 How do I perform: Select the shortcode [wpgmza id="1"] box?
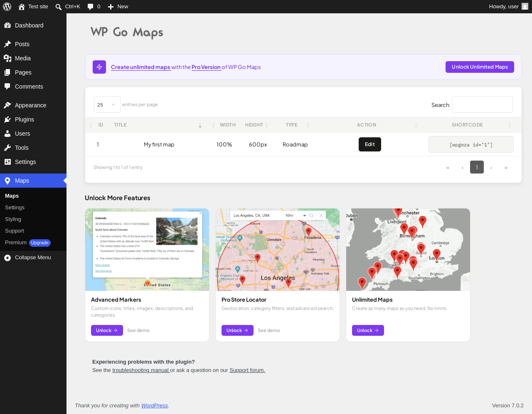coord(471,144)
